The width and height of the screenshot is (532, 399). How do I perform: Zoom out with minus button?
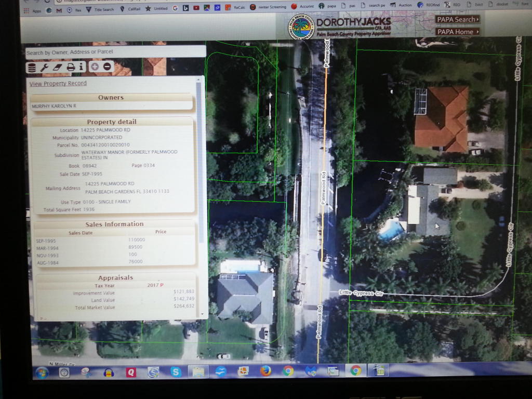(x=107, y=66)
